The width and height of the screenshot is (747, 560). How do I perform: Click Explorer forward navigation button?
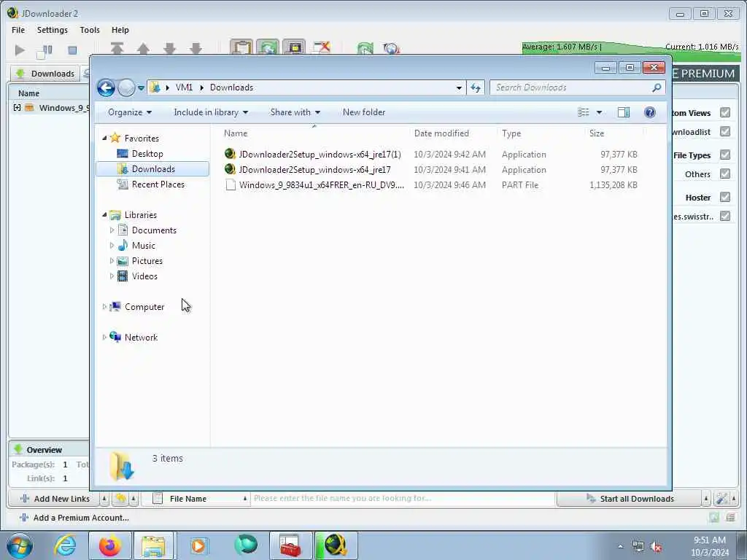point(126,87)
